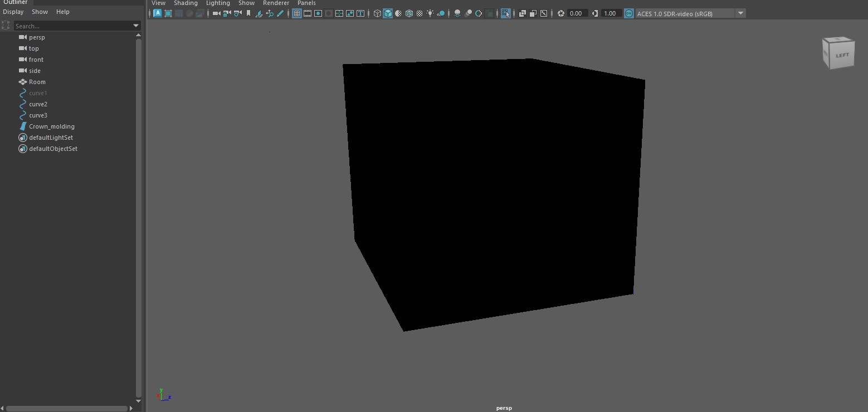Select defaultObjectSet in Outliner
Screen dimensions: 868x412
point(53,149)
